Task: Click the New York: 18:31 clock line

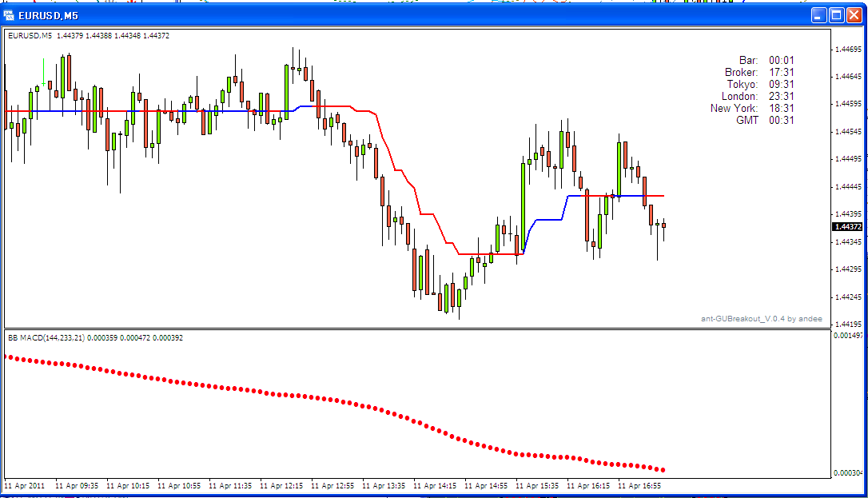Action: click(752, 109)
